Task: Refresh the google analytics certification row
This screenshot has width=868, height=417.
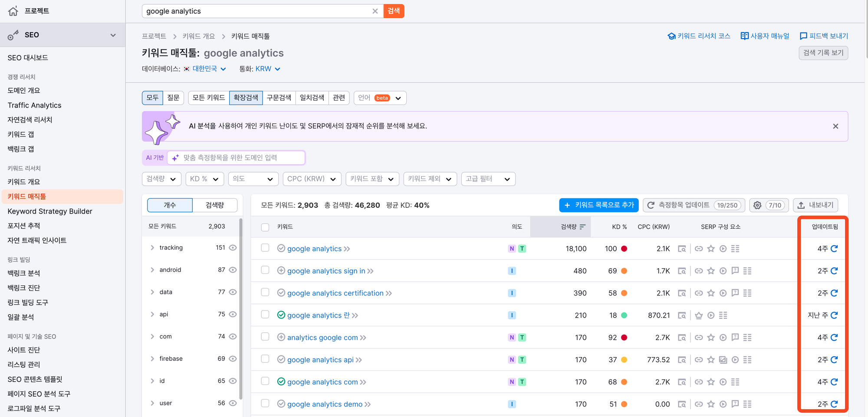Action: pyautogui.click(x=834, y=293)
